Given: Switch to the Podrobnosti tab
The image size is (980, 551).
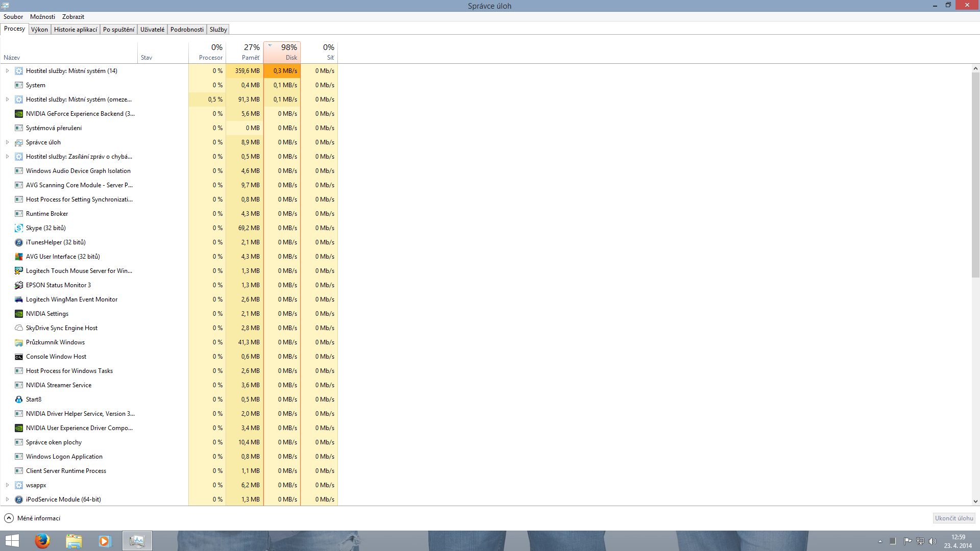Looking at the screenshot, I should point(187,30).
